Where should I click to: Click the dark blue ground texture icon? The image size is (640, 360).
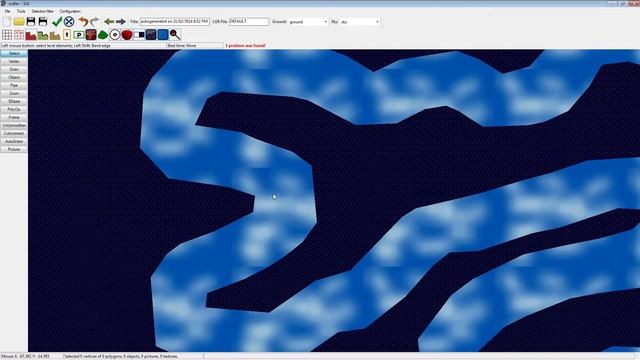point(151,35)
